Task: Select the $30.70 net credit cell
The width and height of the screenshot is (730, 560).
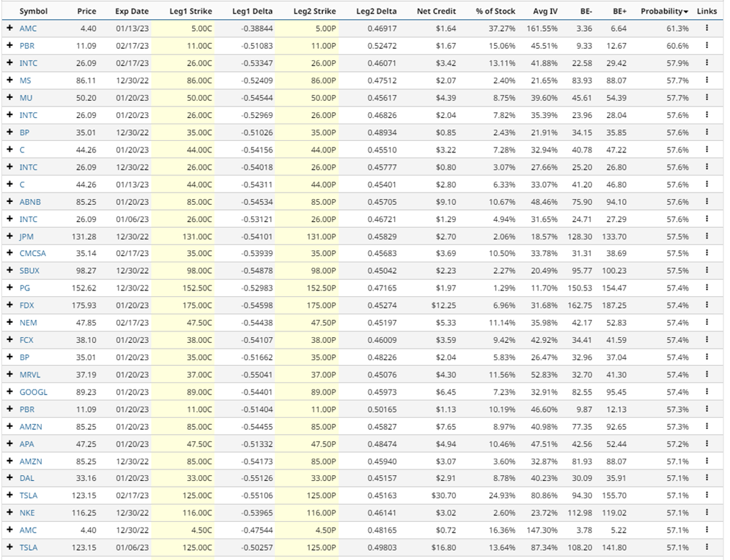Action: tap(444, 495)
